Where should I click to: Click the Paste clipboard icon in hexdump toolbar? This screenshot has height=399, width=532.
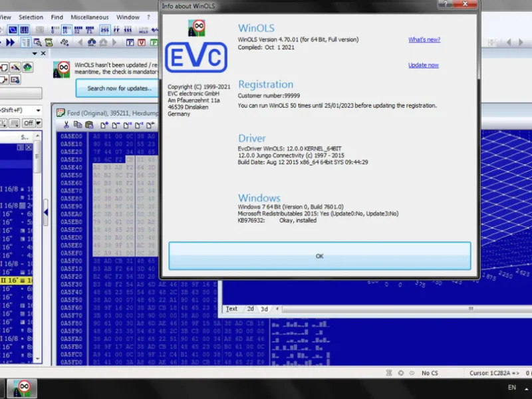coord(89,124)
